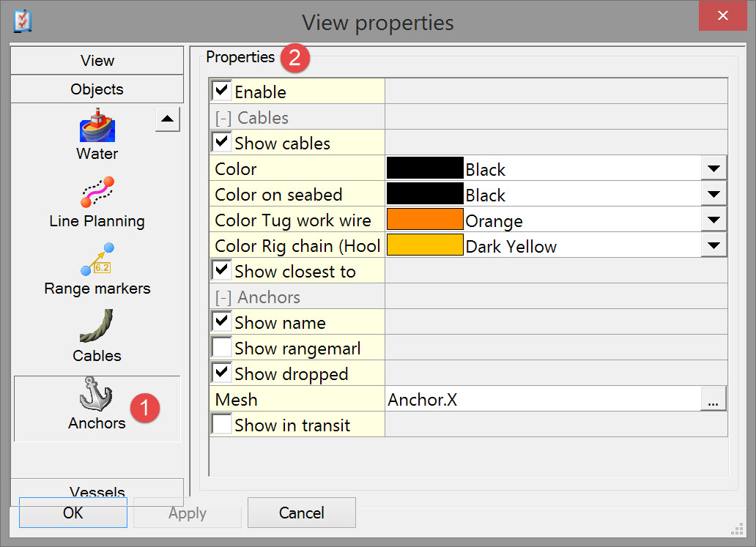
Task: Select the Anchors icon
Action: [97, 397]
